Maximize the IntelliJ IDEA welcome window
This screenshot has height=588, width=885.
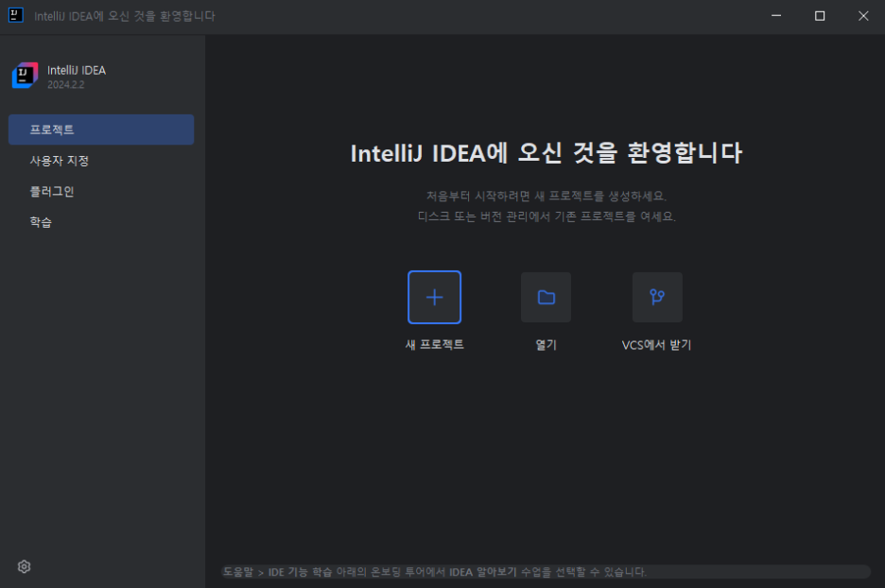pos(820,16)
